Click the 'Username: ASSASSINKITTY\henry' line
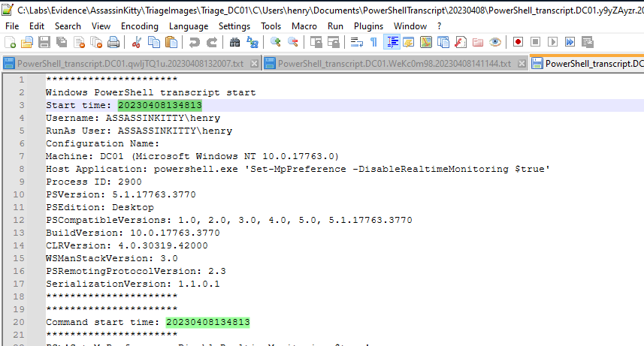 [x=133, y=118]
